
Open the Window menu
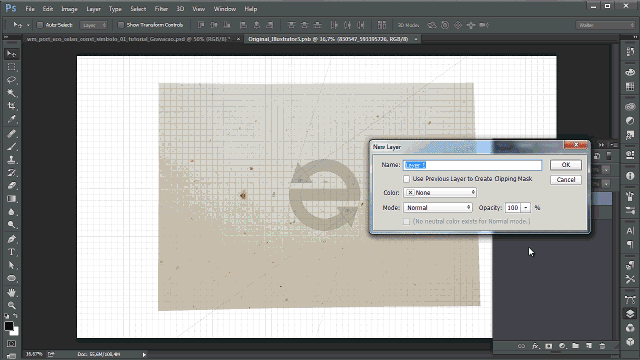click(x=225, y=9)
